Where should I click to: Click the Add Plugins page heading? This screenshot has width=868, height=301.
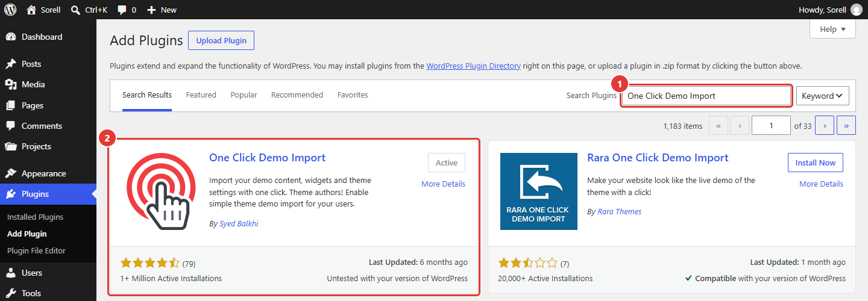(146, 40)
